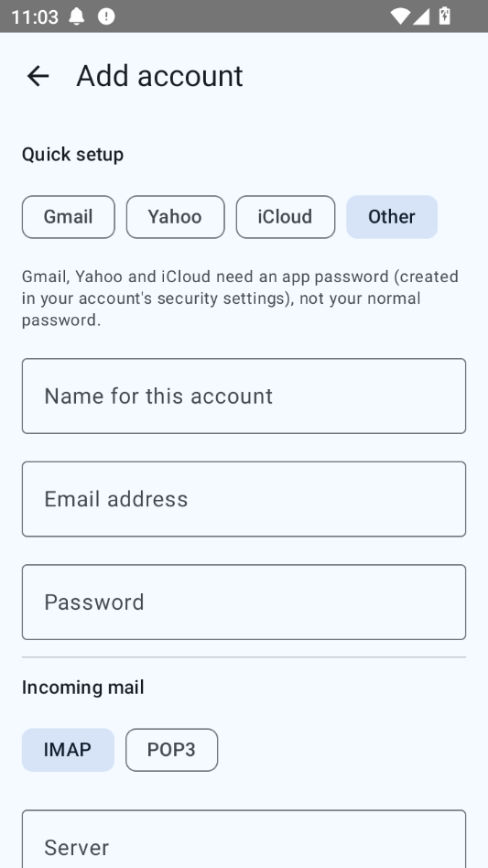Tap the cellular signal status icon
The width and height of the screenshot is (488, 868).
pos(421,16)
